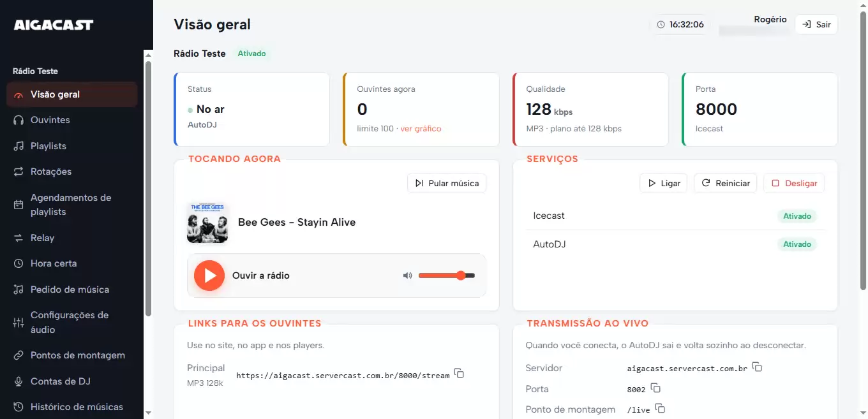Click the mixer sliders icon for audio settings
This screenshot has height=419, width=868.
[x=19, y=323]
